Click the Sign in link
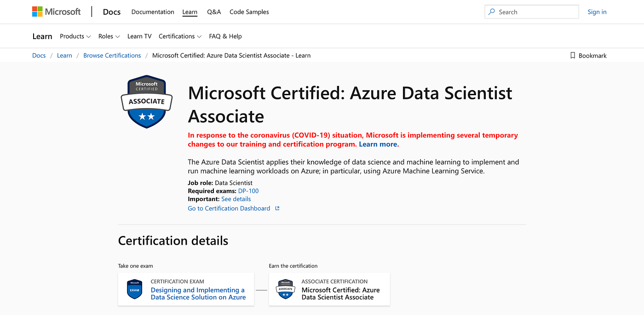 tap(597, 12)
